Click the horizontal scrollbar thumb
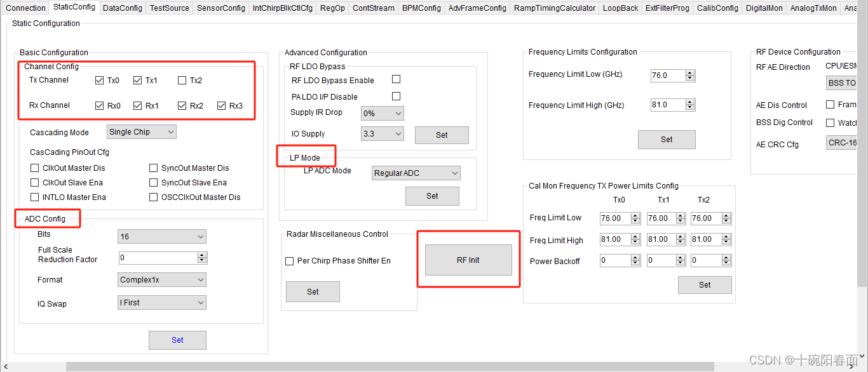The width and height of the screenshot is (868, 372). pos(390,367)
